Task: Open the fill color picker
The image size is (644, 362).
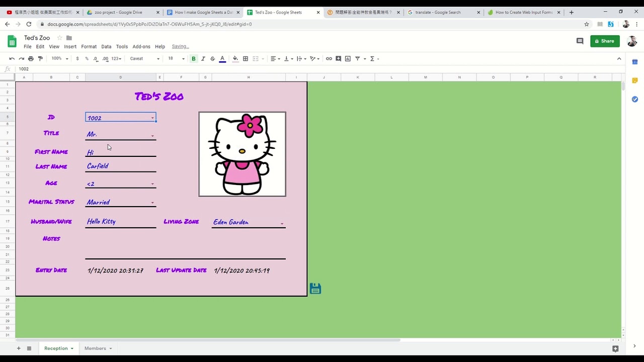Action: pos(235,59)
